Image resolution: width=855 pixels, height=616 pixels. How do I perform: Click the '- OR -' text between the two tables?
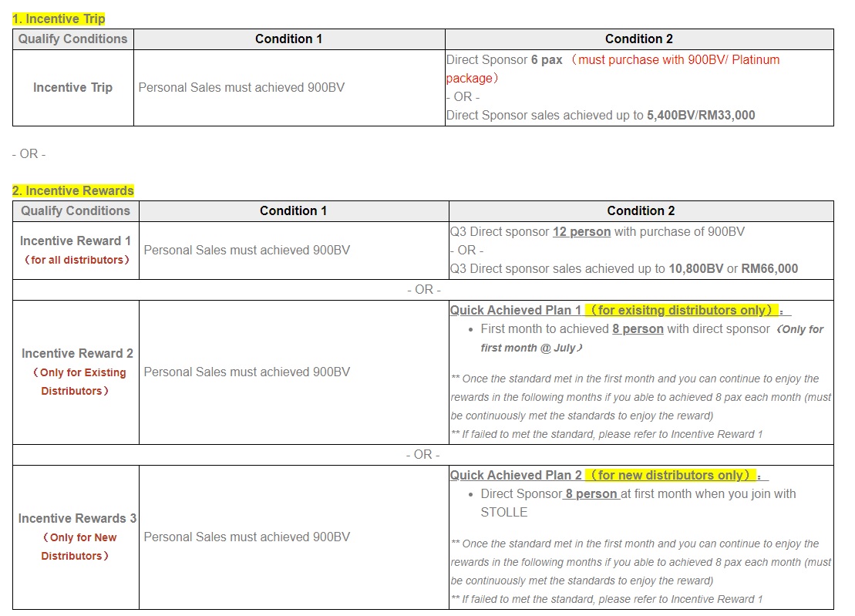[x=29, y=154]
